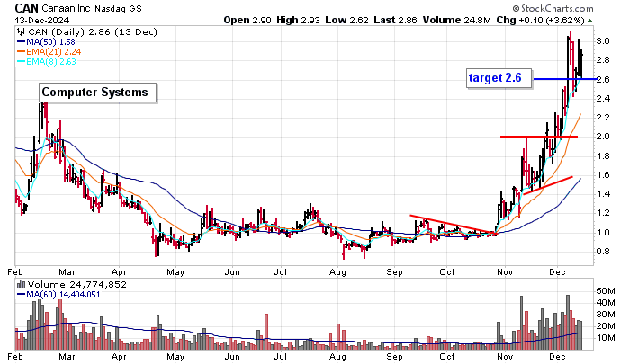Click the May month label under the volume panel
Viewport: 630px width, 364px height.
coord(175,357)
